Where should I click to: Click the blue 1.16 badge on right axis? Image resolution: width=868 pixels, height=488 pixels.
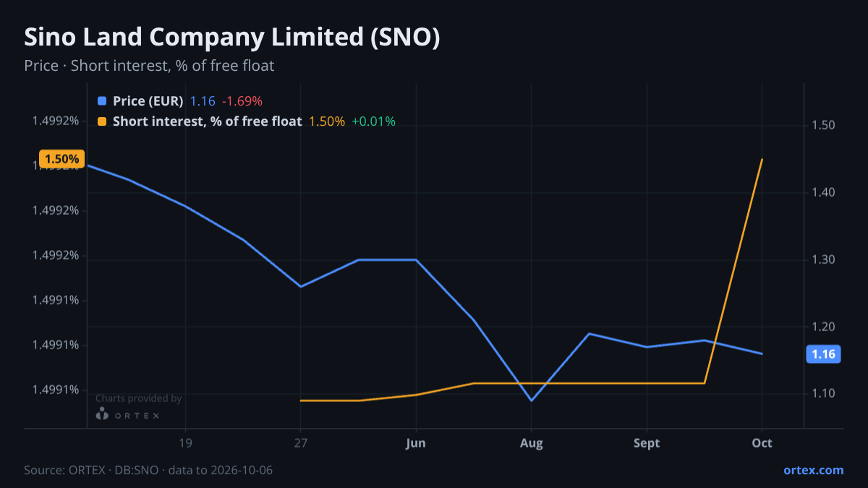(823, 354)
